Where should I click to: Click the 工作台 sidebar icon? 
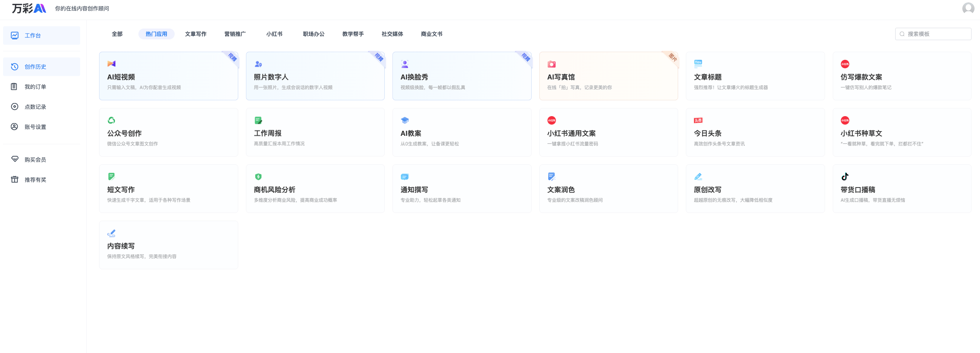tap(15, 35)
